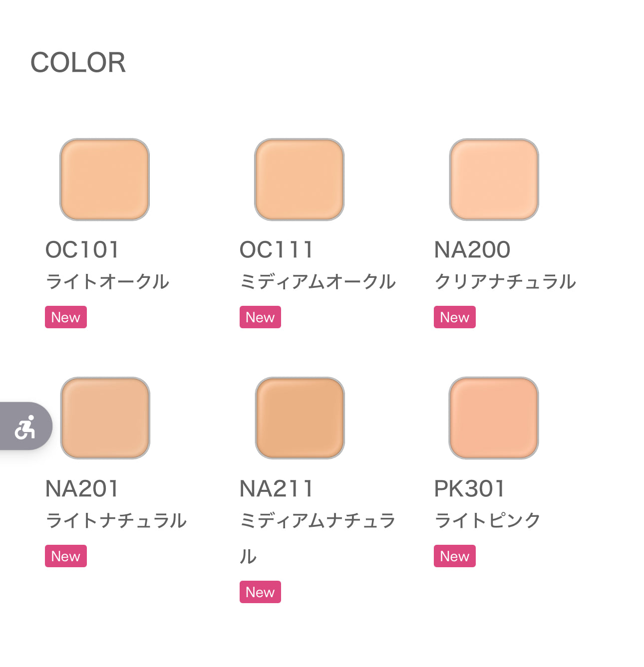Click the NA201 shade code label
Image resolution: width=644 pixels, height=667 pixels.
tap(82, 489)
